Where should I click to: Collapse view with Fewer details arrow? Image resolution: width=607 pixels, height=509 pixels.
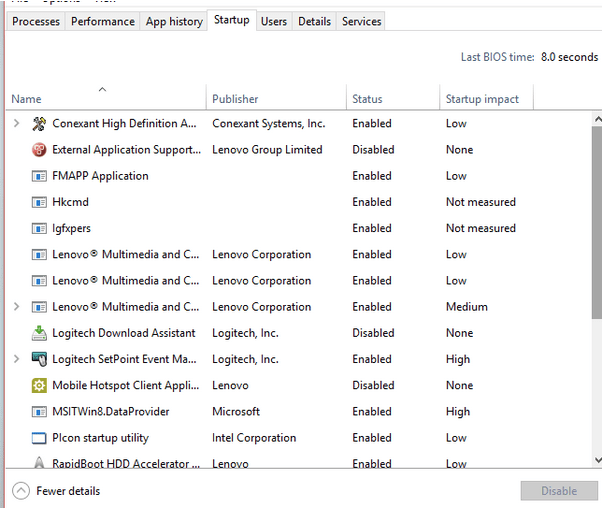[21, 491]
